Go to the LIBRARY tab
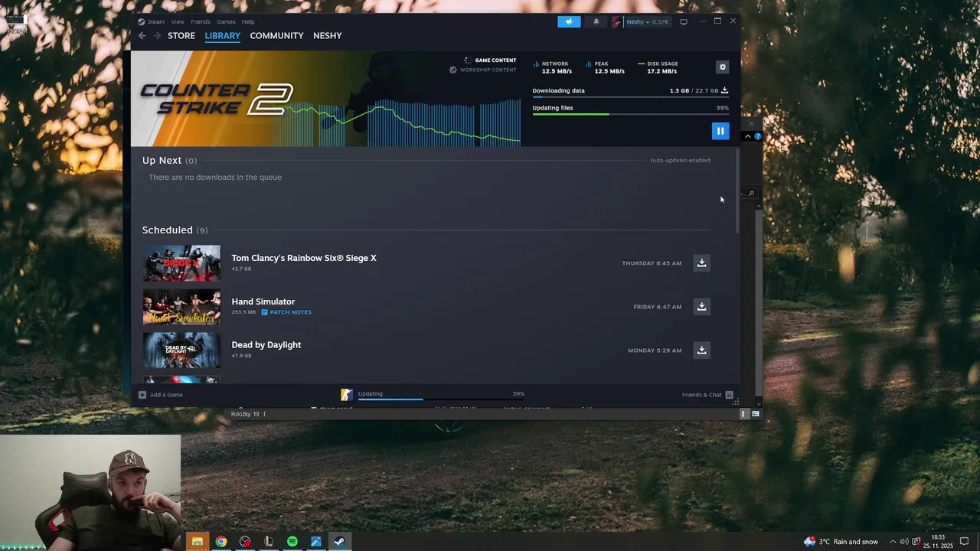This screenshot has height=551, width=980. click(x=223, y=36)
